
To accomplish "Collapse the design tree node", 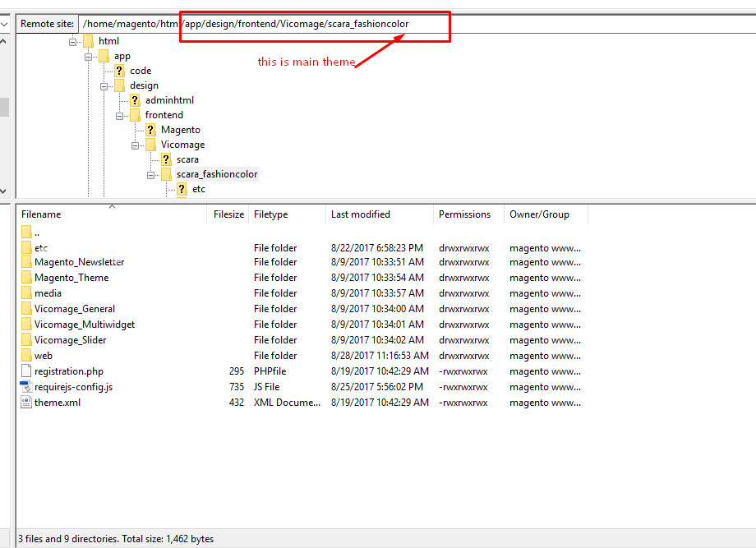I will coord(104,87).
